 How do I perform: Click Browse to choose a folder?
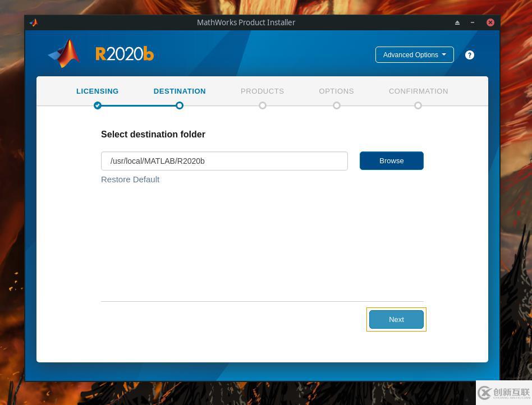point(392,161)
